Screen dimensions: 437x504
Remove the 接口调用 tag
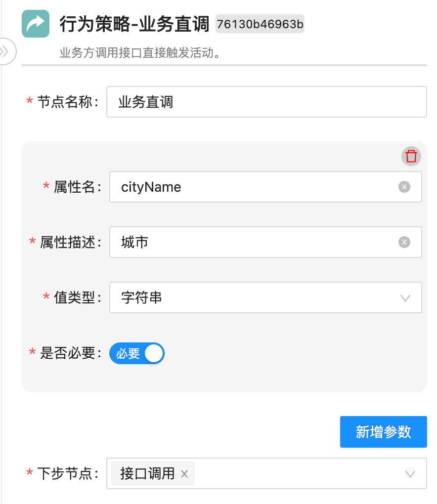(184, 473)
